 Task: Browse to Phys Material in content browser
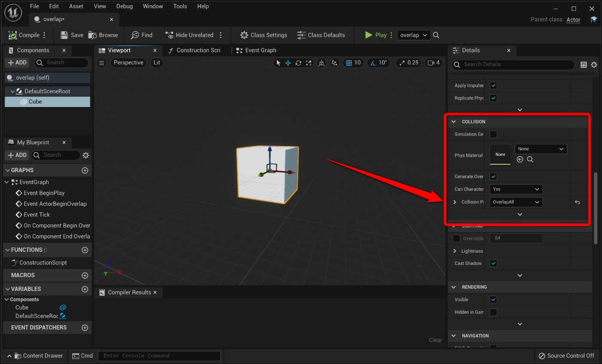point(530,159)
